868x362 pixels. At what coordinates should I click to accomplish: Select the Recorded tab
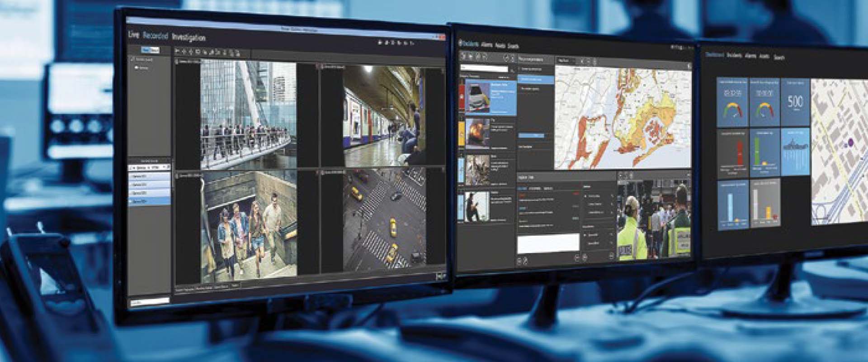tap(155, 36)
